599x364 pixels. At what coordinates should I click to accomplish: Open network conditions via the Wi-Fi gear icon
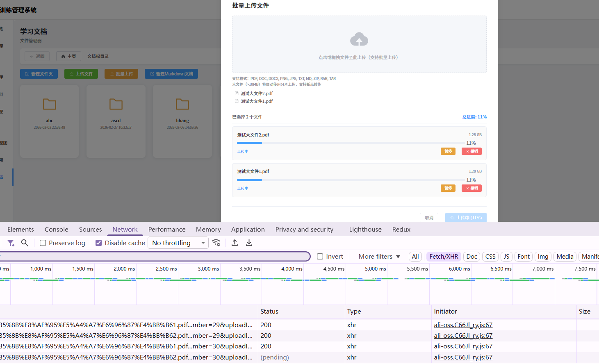pos(216,243)
